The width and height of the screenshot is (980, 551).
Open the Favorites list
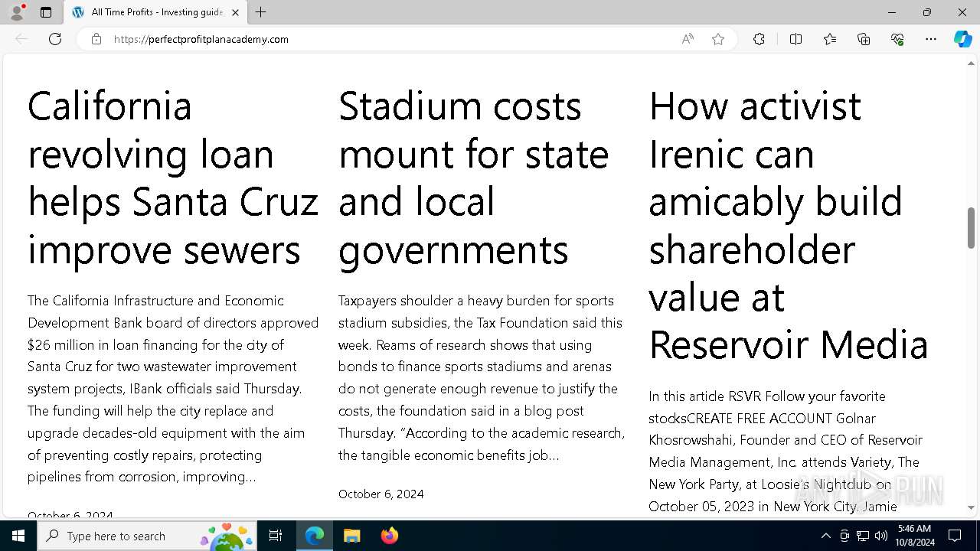click(830, 39)
